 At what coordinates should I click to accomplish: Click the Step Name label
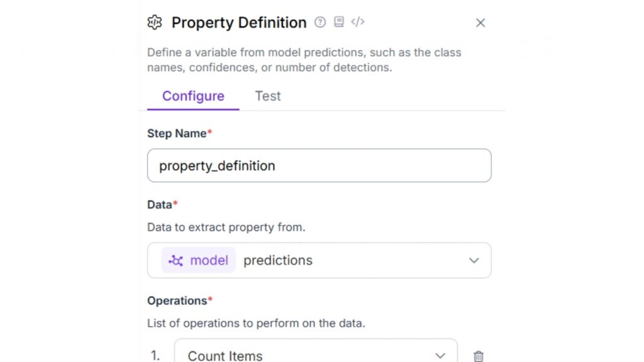(177, 133)
